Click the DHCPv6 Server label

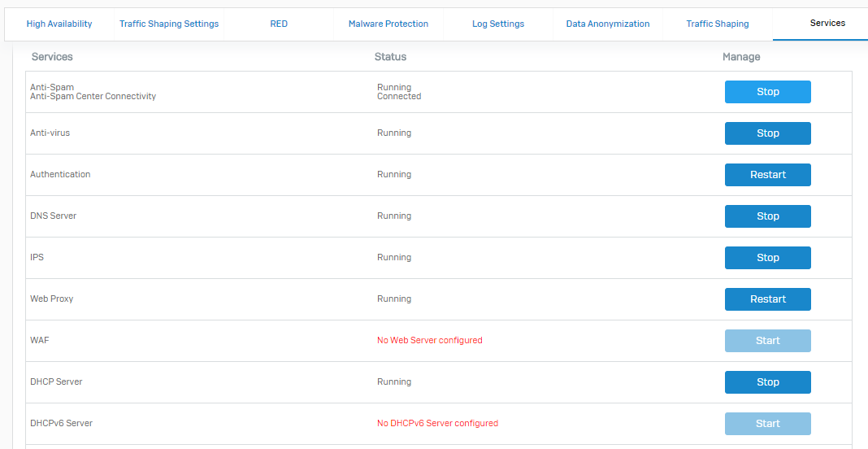[x=61, y=423]
